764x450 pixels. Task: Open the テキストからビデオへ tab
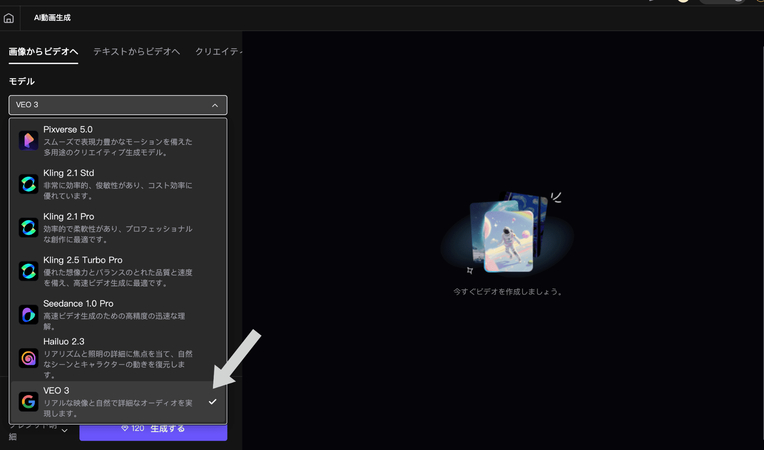pos(136,51)
